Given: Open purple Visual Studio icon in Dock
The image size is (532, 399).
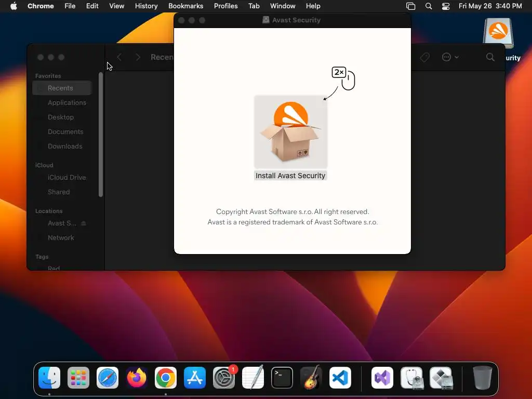Looking at the screenshot, I should click(x=382, y=378).
